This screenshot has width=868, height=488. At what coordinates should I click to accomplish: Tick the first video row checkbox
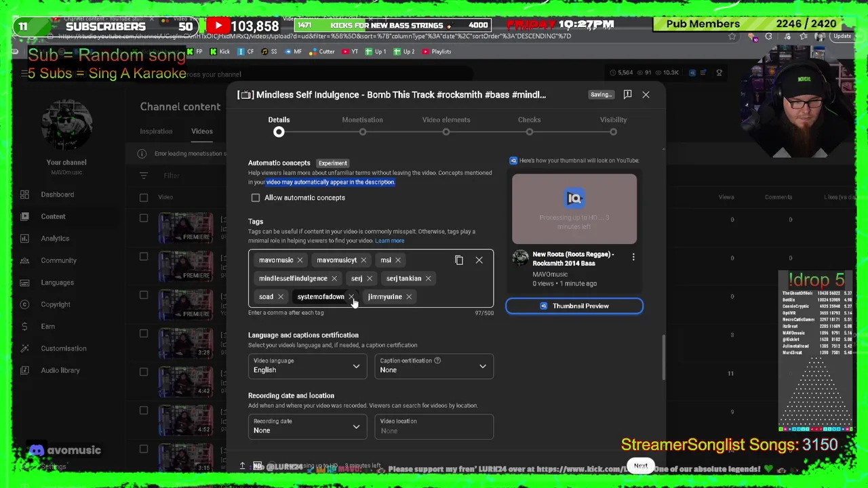(x=144, y=218)
